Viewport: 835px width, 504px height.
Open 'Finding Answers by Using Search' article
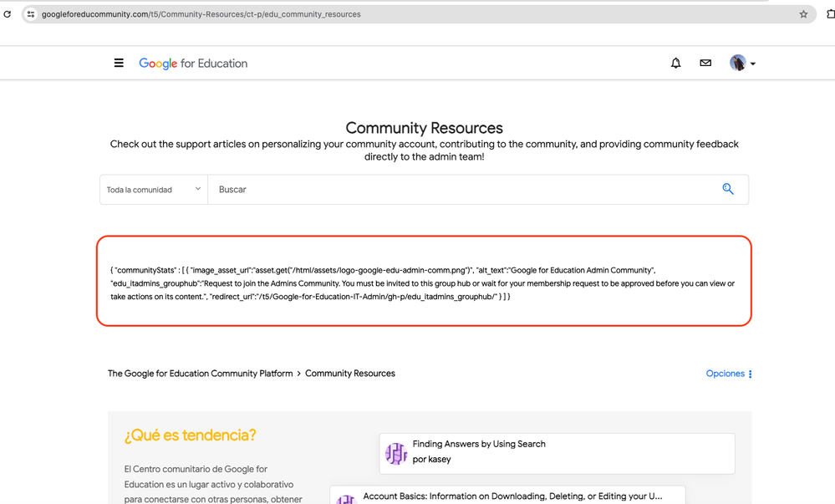(x=479, y=444)
